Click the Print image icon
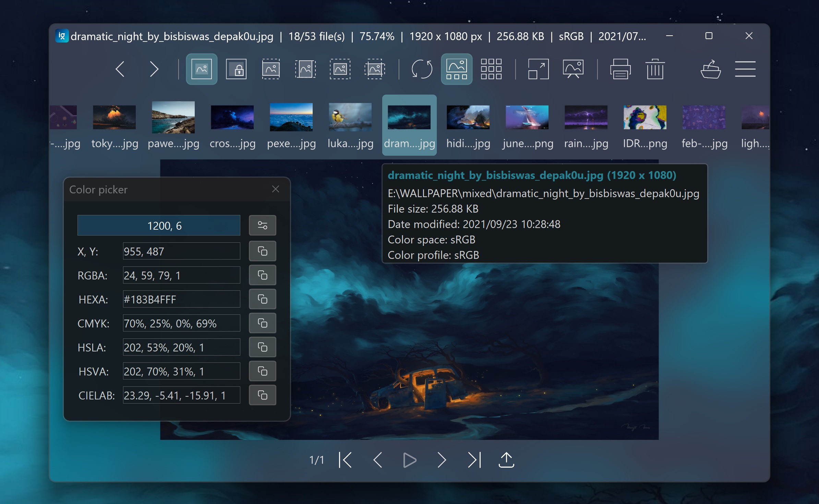 pos(620,69)
